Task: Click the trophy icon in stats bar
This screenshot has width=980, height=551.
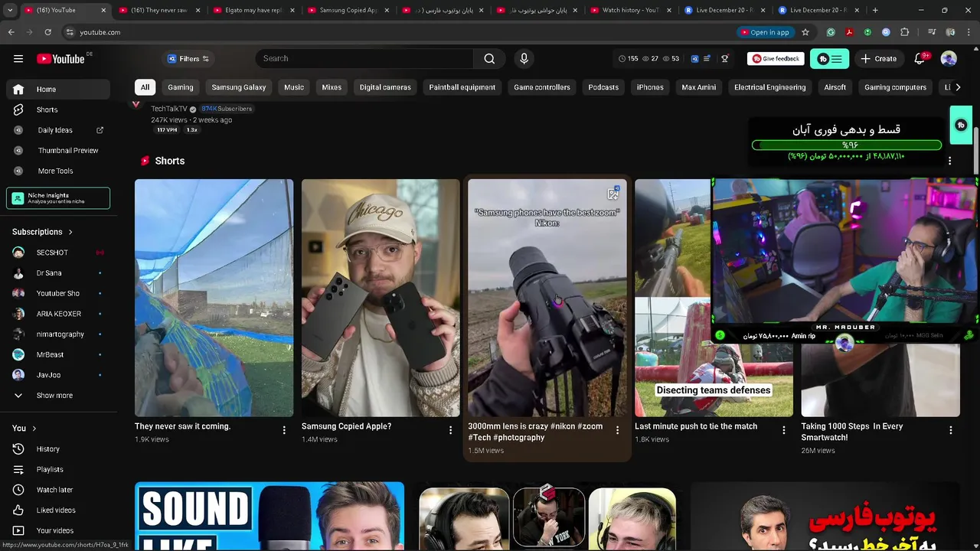Action: [x=724, y=59]
